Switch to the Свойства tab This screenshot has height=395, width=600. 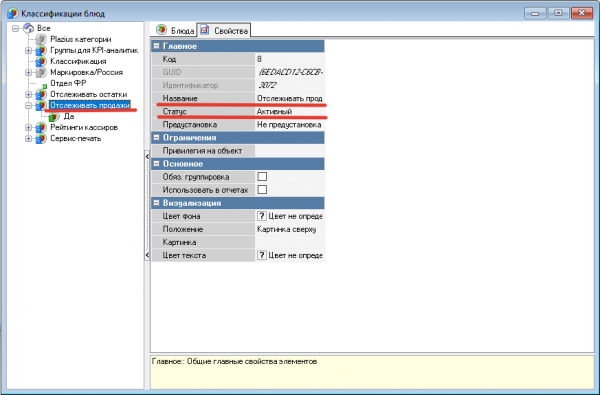(224, 30)
